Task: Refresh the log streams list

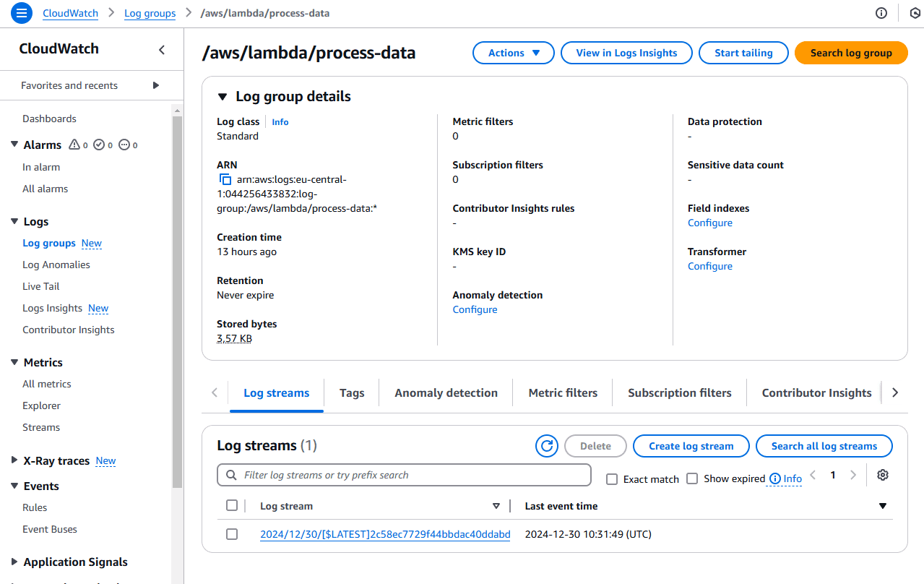Action: point(547,446)
